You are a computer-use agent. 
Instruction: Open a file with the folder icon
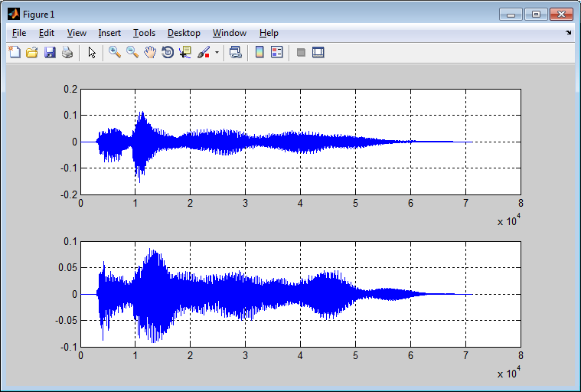pyautogui.click(x=31, y=53)
